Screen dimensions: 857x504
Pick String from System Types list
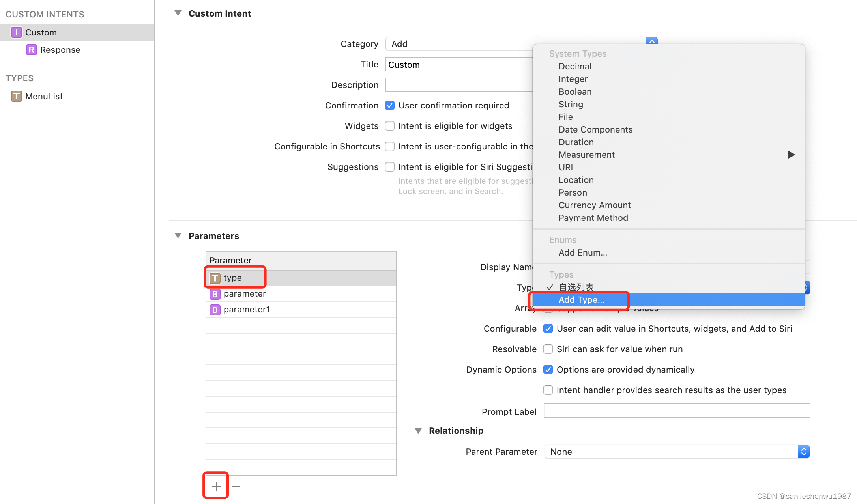(571, 104)
